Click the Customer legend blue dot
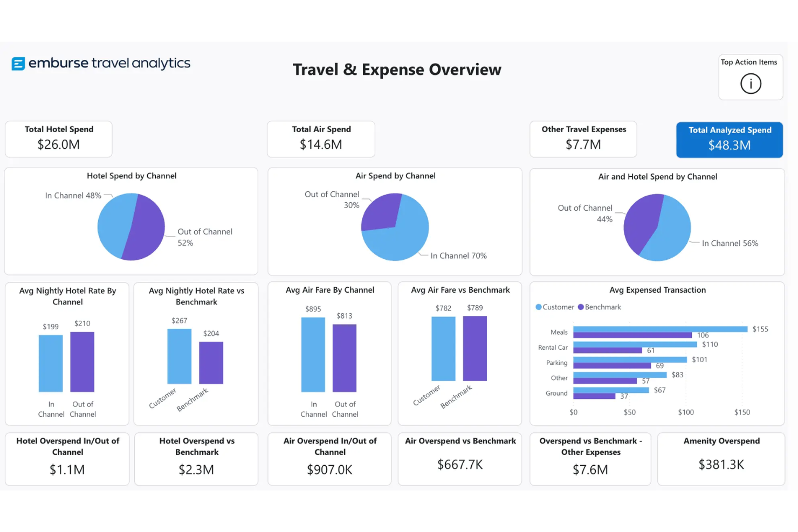 pyautogui.click(x=538, y=307)
